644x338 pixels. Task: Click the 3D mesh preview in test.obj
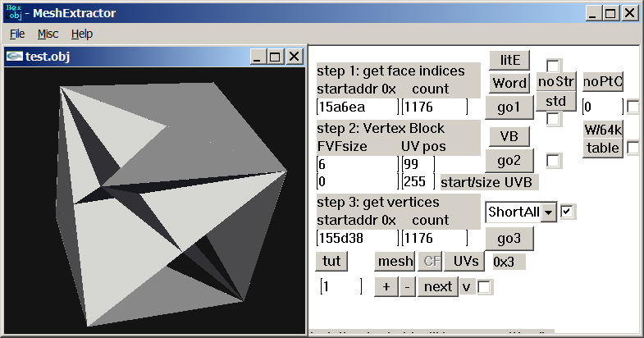click(154, 200)
